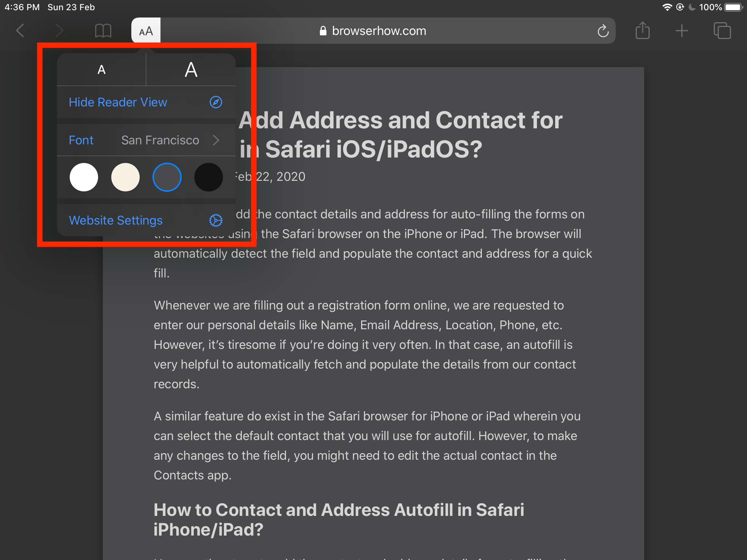Screen dimensions: 747x560
Task: Choose the gray background swatch
Action: tap(167, 177)
